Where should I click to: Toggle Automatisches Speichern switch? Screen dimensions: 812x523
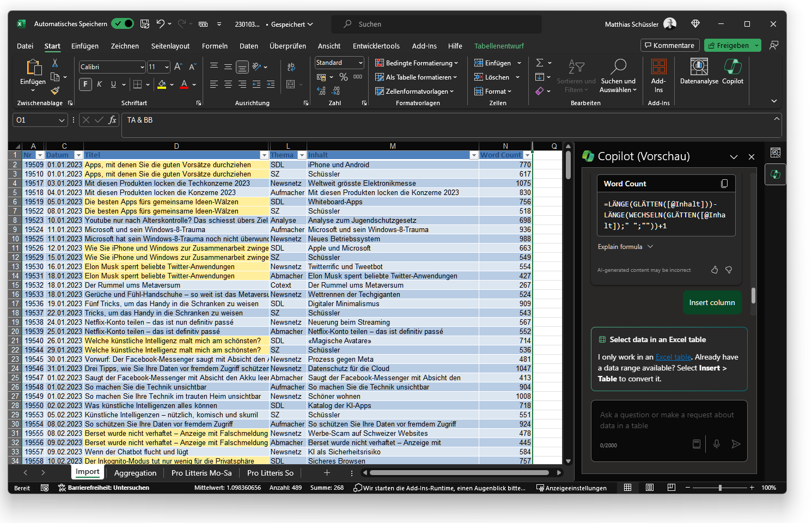click(123, 23)
